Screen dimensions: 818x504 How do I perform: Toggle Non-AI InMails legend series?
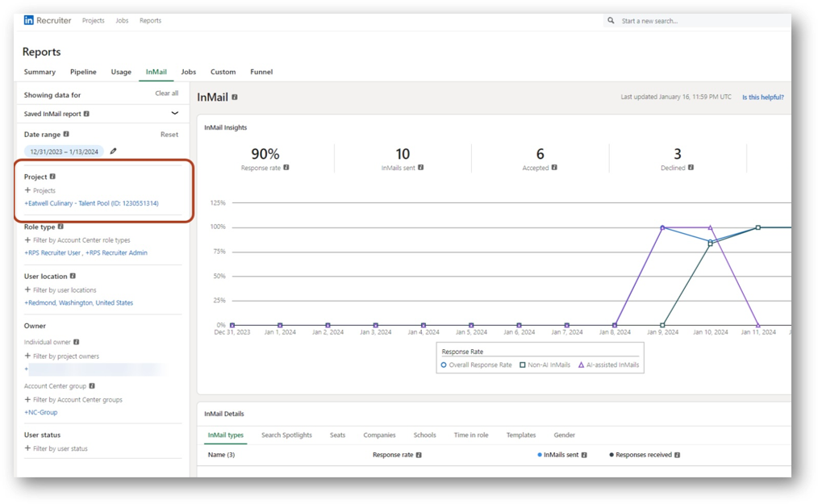click(545, 364)
